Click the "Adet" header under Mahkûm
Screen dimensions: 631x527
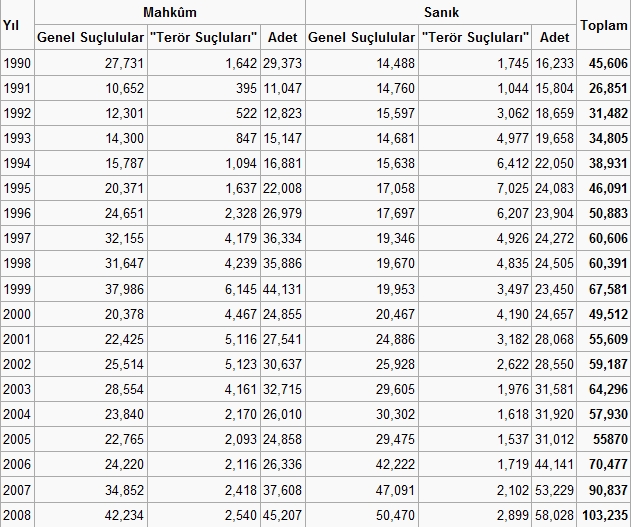[283, 37]
